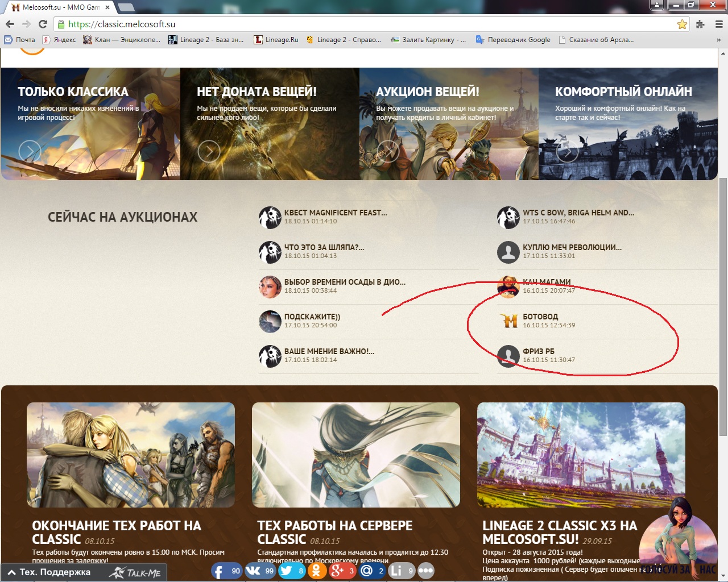The image size is (728, 582).
Task: Click the avatar beside КВЕСТ MAGNIFICENT FEAST
Action: pos(270,217)
